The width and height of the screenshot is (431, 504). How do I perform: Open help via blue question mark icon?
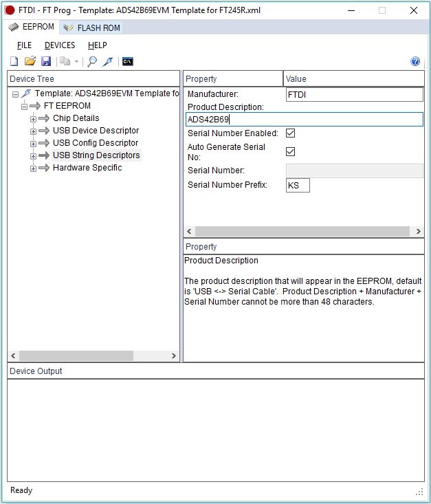pos(415,61)
